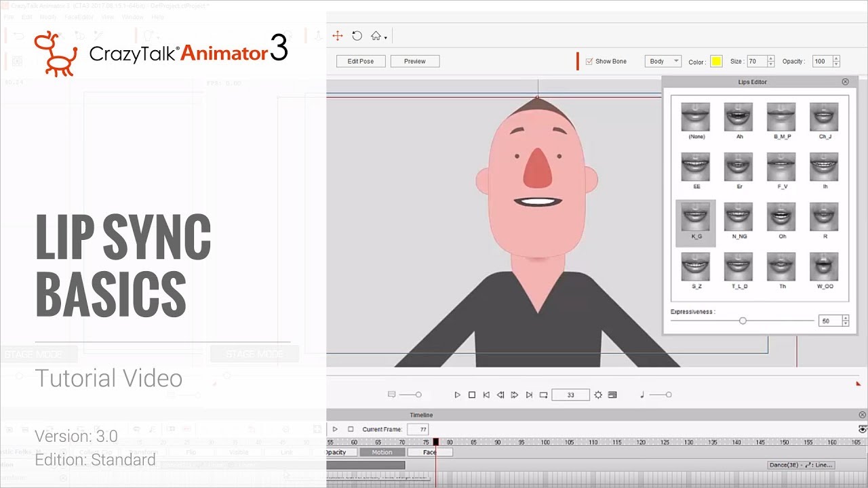Toggle the Show Bone checkbox
The height and width of the screenshot is (488, 868).
[589, 61]
